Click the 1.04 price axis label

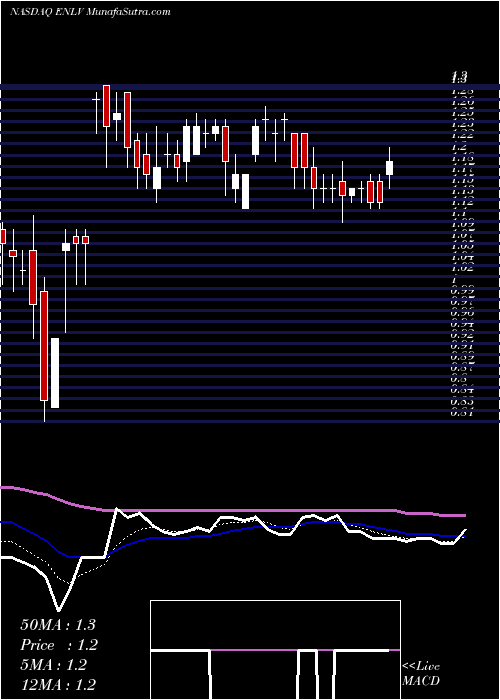tap(463, 257)
